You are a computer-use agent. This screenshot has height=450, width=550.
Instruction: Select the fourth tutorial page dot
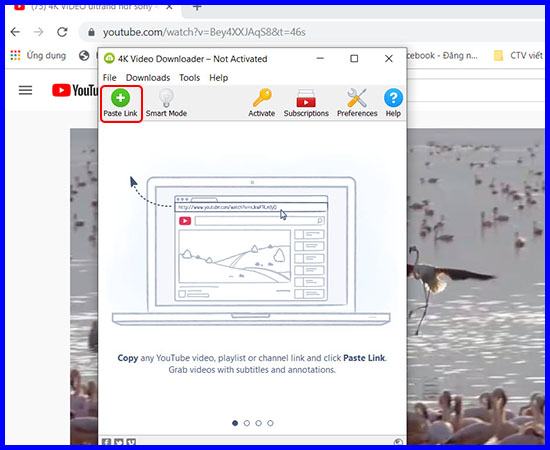270,423
